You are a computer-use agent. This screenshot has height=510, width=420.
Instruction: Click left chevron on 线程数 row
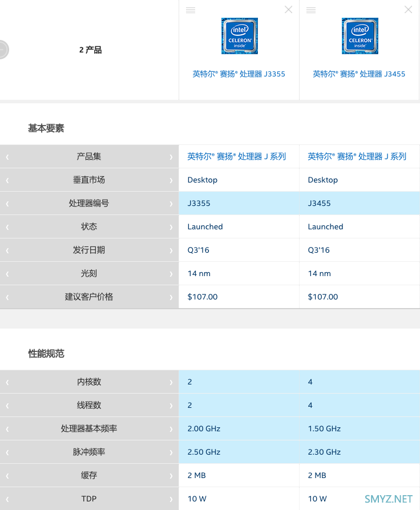7,406
